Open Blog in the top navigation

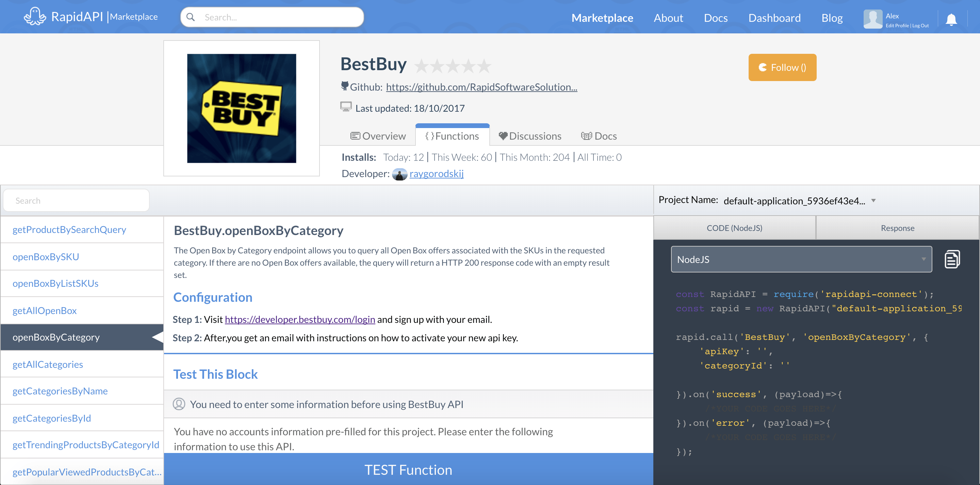point(832,18)
